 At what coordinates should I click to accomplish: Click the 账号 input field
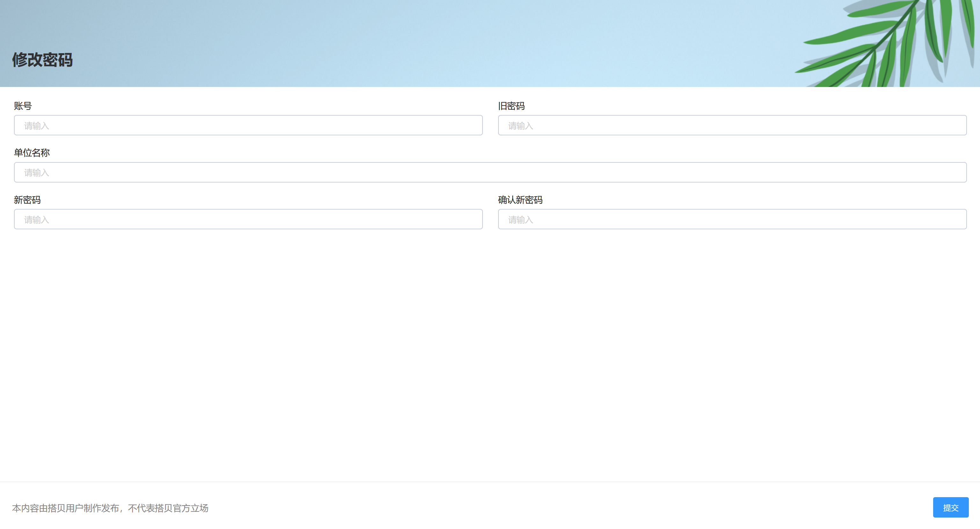[248, 125]
